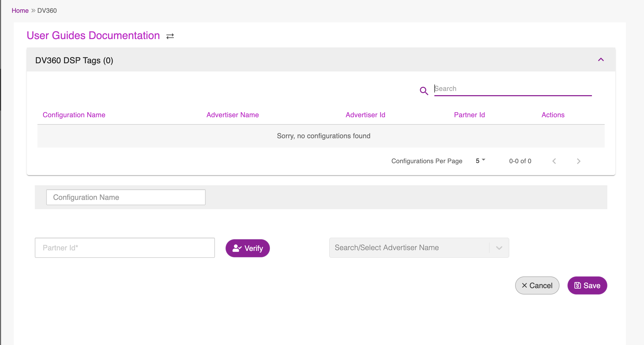
Task: Click the Cancel button
Action: click(x=537, y=285)
